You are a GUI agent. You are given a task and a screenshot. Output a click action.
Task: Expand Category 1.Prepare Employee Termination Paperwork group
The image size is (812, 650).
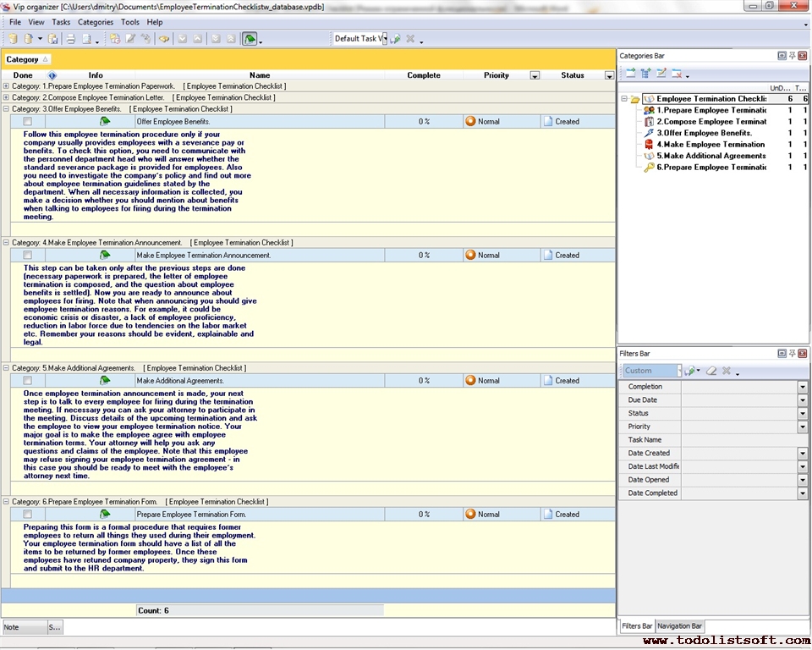[x=7, y=86]
